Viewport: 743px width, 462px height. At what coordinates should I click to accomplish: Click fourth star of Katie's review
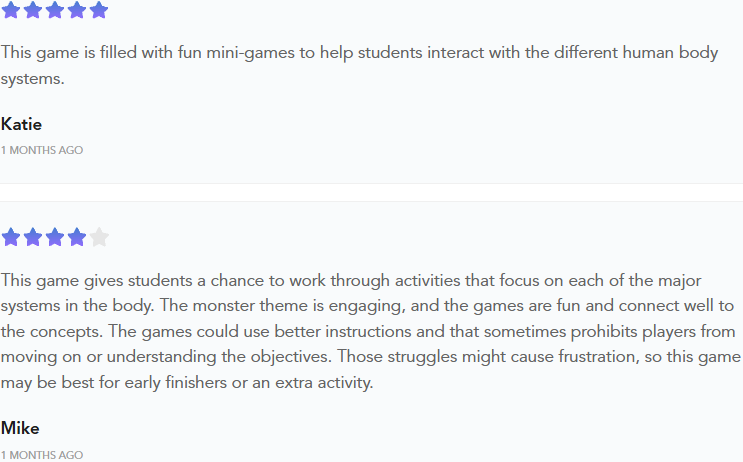point(77,10)
